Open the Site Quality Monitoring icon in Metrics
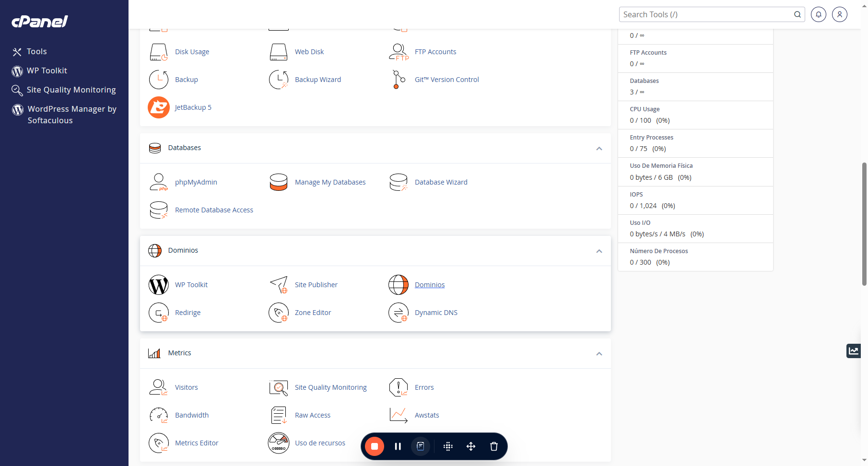The height and width of the screenshot is (466, 868). click(279, 387)
